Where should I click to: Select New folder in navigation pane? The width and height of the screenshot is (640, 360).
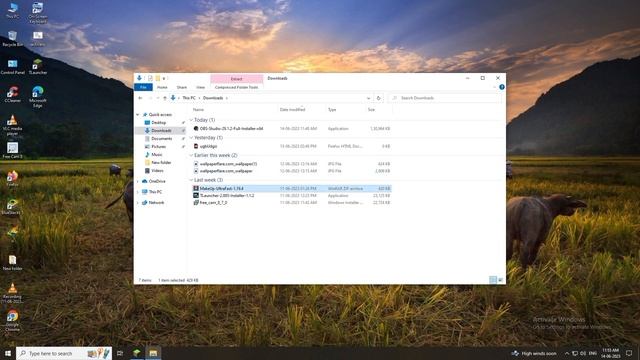161,162
